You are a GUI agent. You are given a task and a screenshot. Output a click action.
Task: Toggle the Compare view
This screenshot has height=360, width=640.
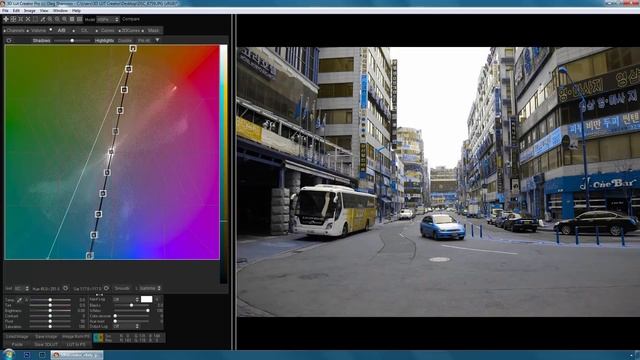click(x=131, y=19)
